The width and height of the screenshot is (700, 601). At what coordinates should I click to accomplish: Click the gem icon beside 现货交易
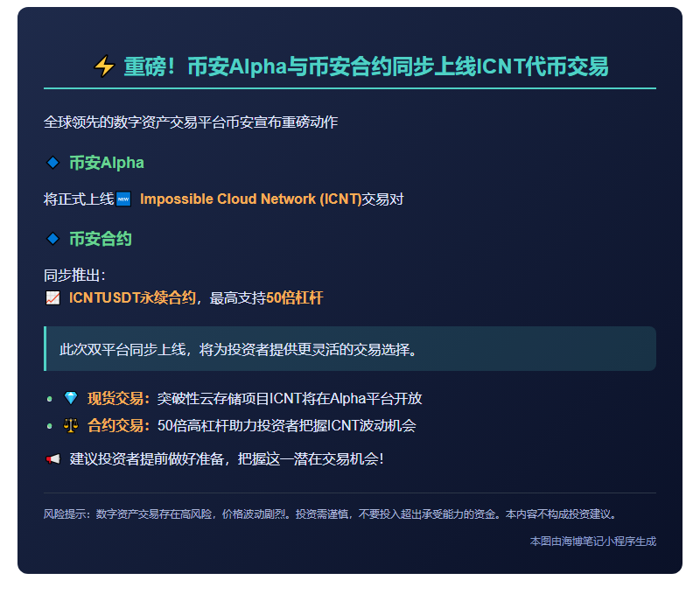click(x=71, y=398)
